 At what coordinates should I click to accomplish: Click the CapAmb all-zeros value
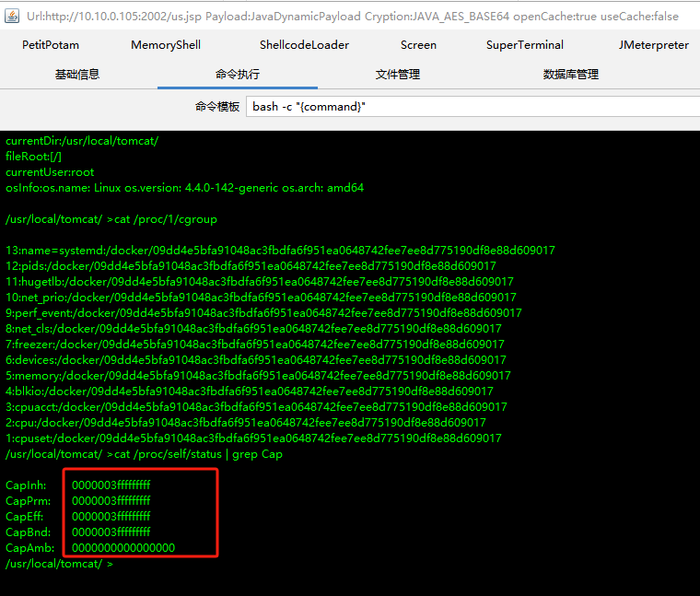tap(122, 548)
